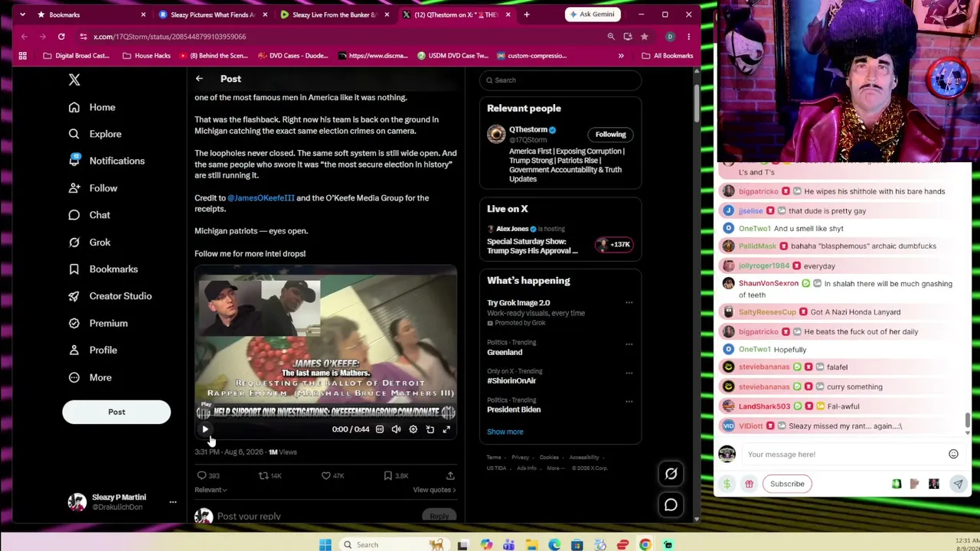Open picture-in-picture for the video
The height and width of the screenshot is (551, 980).
coord(430,429)
